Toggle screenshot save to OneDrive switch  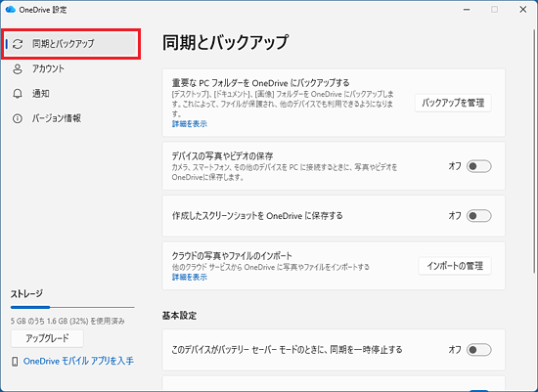click(x=479, y=216)
